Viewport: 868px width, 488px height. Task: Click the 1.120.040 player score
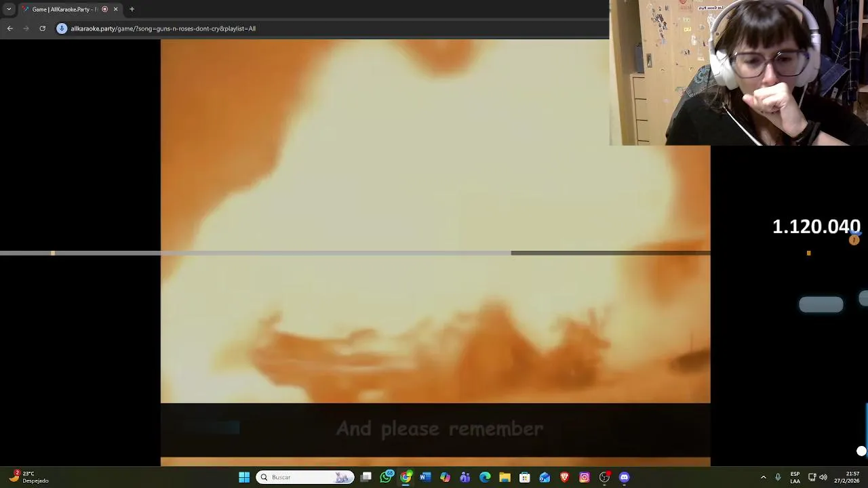816,226
